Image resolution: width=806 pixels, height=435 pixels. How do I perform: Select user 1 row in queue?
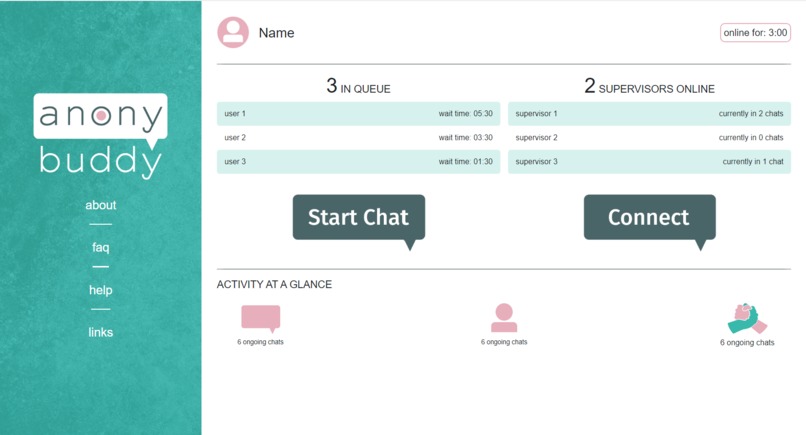coord(358,114)
